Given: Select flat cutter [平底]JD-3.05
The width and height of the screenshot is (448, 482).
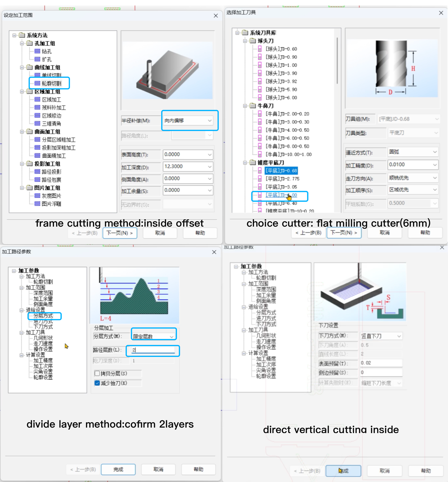Looking at the screenshot, I should (x=281, y=187).
